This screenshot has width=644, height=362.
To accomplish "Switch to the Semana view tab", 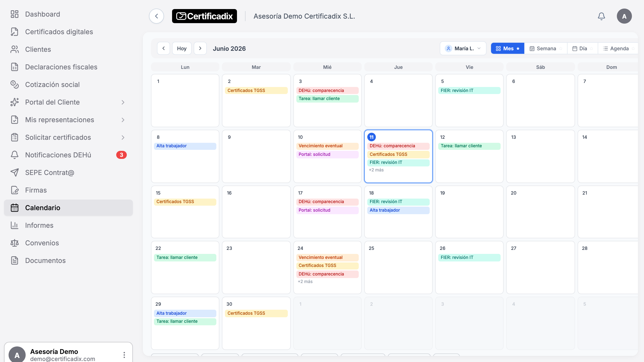I will pyautogui.click(x=546, y=48).
